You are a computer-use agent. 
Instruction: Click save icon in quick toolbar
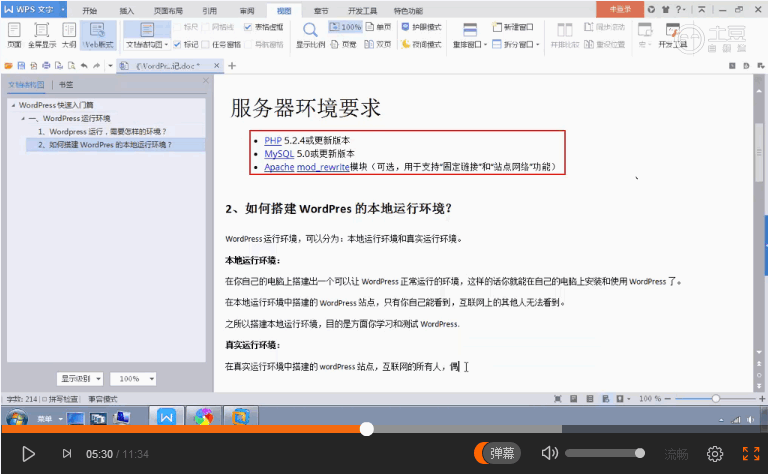21,66
